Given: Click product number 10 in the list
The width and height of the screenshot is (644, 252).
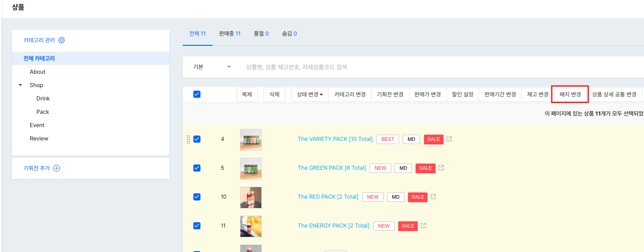Looking at the screenshot, I should coord(224,197).
